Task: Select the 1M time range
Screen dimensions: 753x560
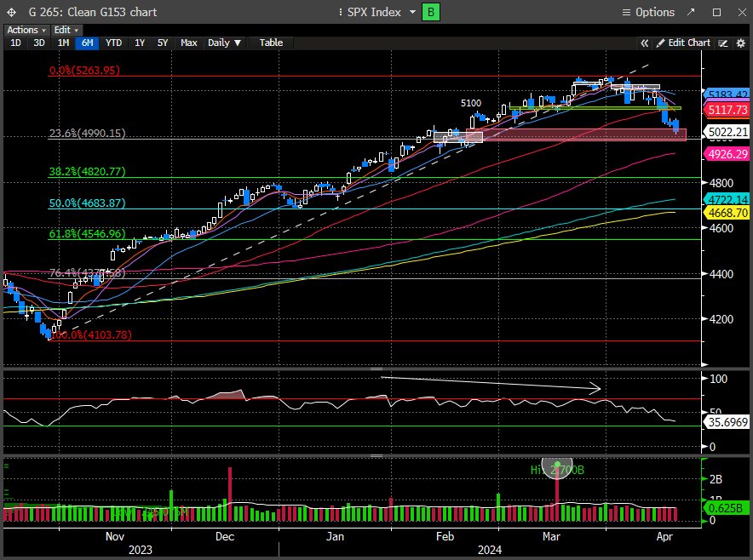Action: coord(63,43)
